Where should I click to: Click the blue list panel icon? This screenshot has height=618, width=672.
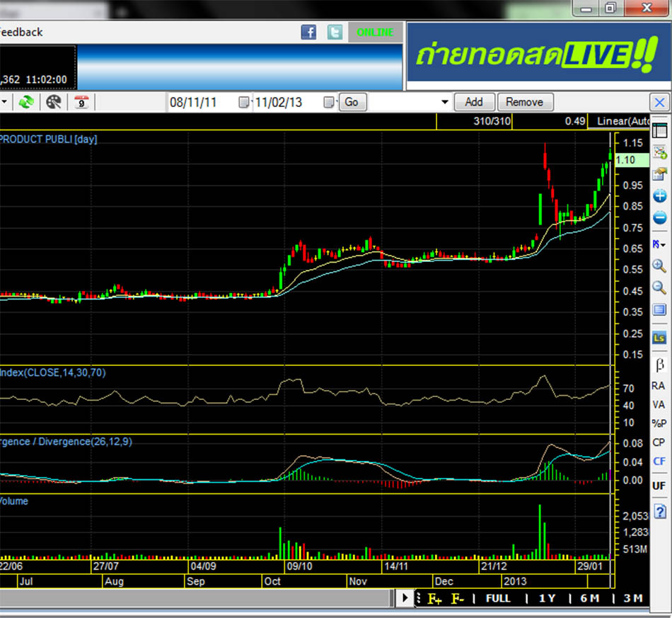(x=659, y=309)
